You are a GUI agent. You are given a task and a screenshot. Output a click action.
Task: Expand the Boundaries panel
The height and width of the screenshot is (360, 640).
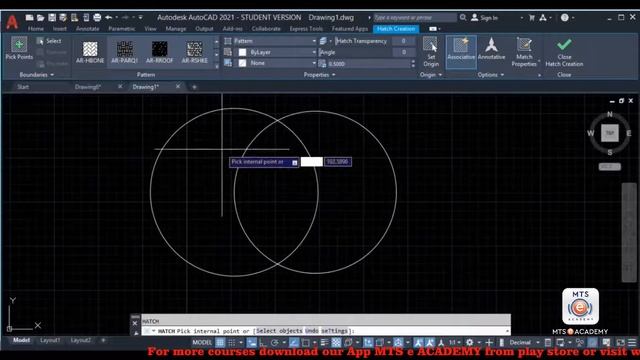(x=36, y=75)
